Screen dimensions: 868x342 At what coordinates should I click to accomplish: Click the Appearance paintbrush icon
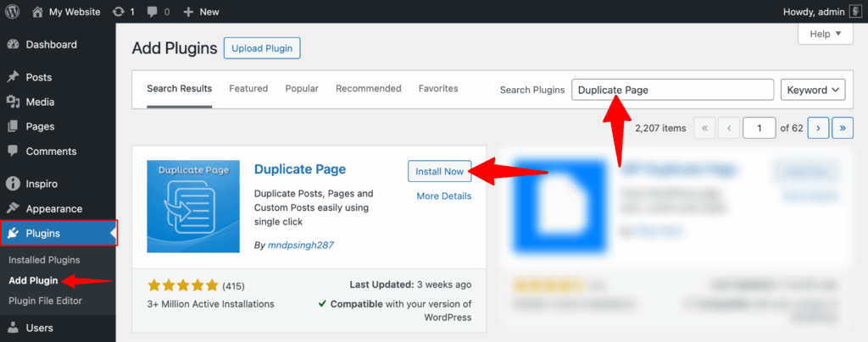point(14,209)
